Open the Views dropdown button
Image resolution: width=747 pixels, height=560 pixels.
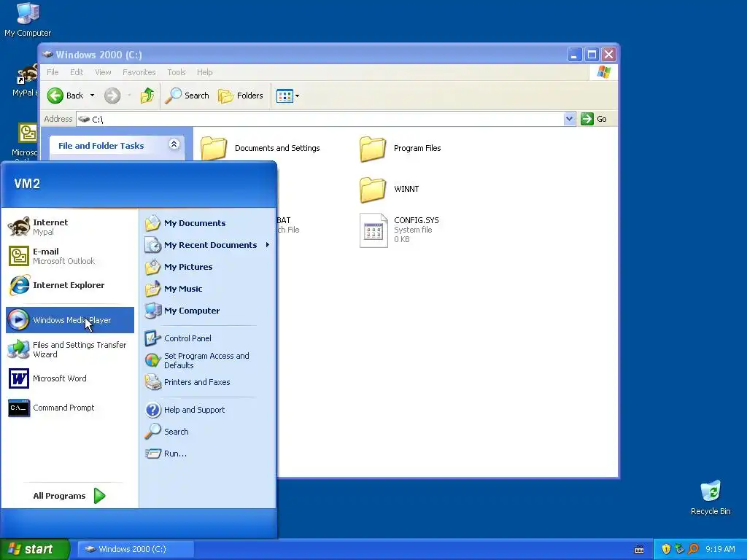[x=287, y=96]
